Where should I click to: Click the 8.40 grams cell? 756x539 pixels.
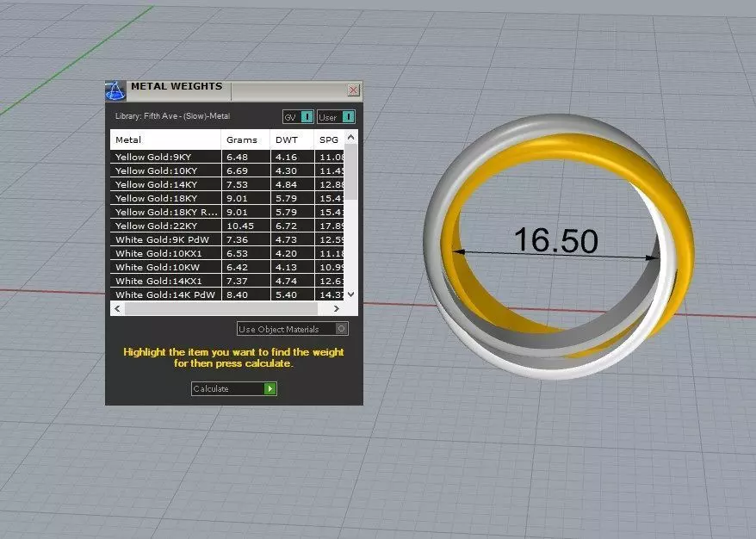246,294
